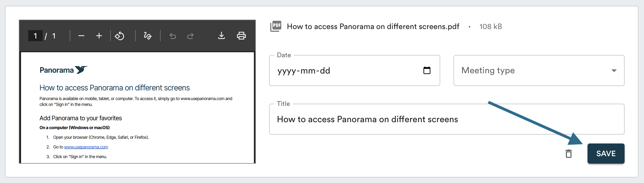Viewport: 644px width, 183px height.
Task: Click the PDF heading about different screens
Action: pyautogui.click(x=114, y=88)
